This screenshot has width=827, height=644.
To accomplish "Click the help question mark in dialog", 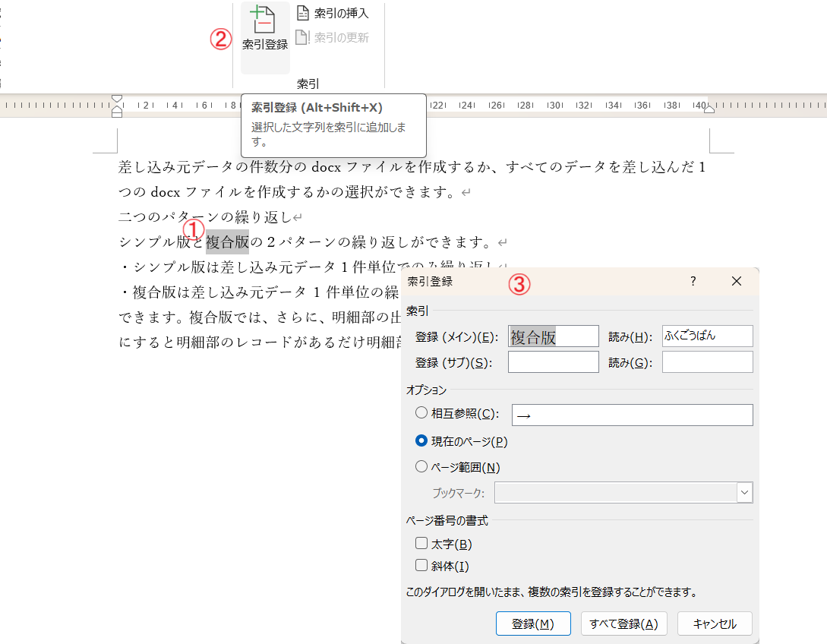I will 693,281.
